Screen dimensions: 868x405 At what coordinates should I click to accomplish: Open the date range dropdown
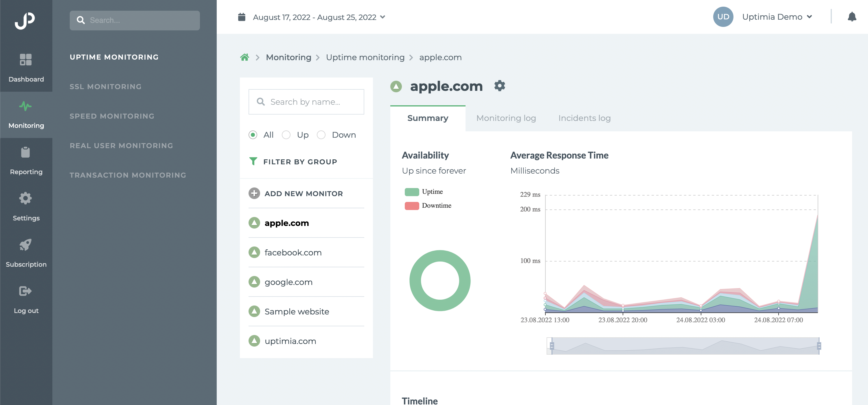(x=319, y=17)
